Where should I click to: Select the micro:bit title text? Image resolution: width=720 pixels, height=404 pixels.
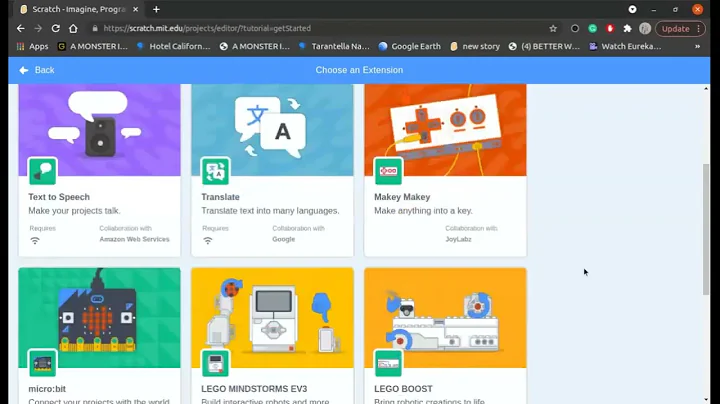[x=47, y=389]
